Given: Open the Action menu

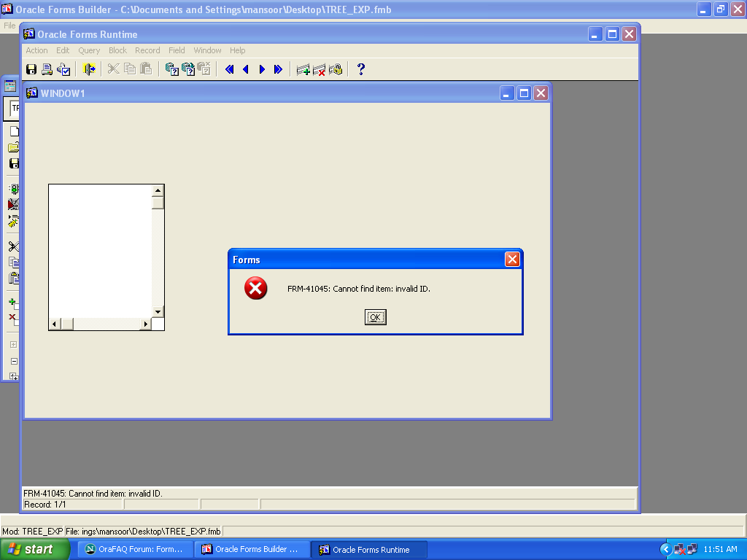Looking at the screenshot, I should 36,50.
